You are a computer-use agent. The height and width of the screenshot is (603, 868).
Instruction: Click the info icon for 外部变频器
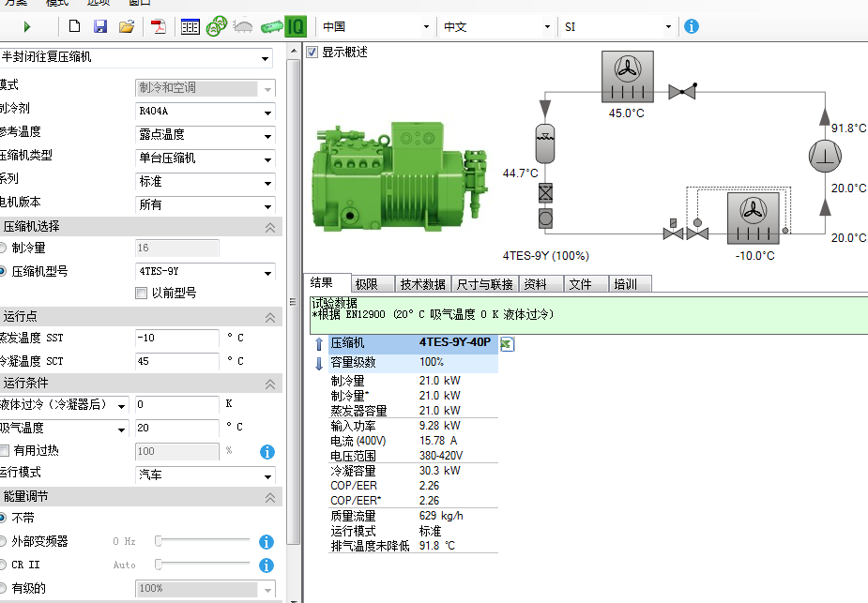click(266, 542)
